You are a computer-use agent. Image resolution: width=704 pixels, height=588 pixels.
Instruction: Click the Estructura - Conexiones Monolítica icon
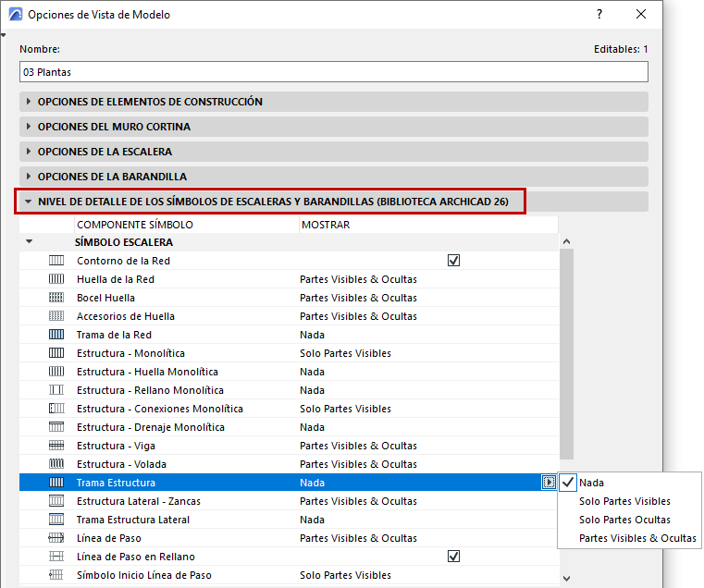coord(56,409)
